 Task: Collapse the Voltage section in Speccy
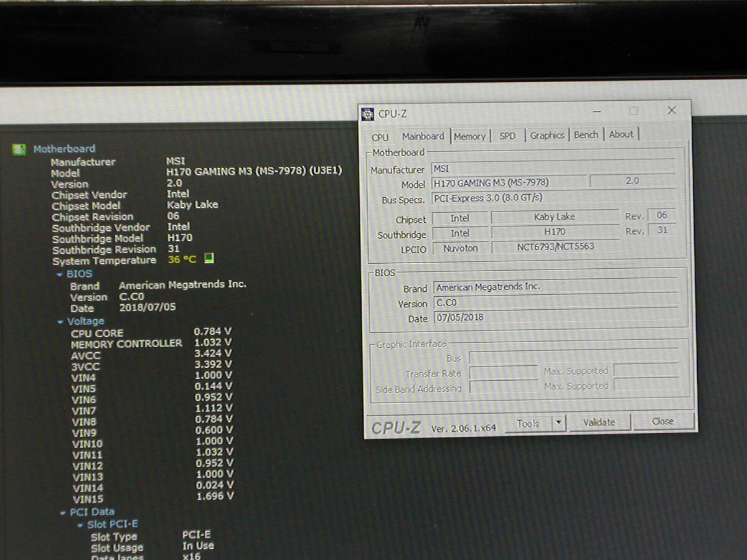(x=60, y=322)
